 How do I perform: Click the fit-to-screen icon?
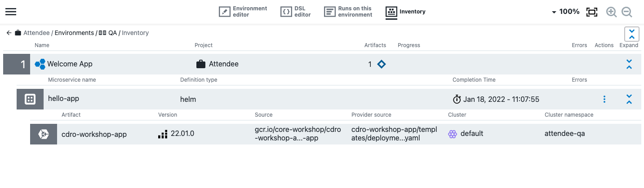coord(592,12)
